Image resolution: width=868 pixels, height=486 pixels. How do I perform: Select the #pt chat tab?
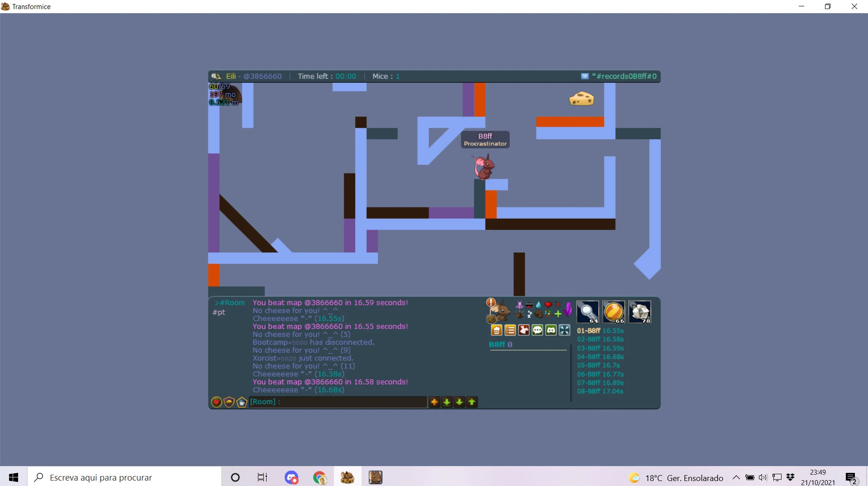pyautogui.click(x=219, y=312)
